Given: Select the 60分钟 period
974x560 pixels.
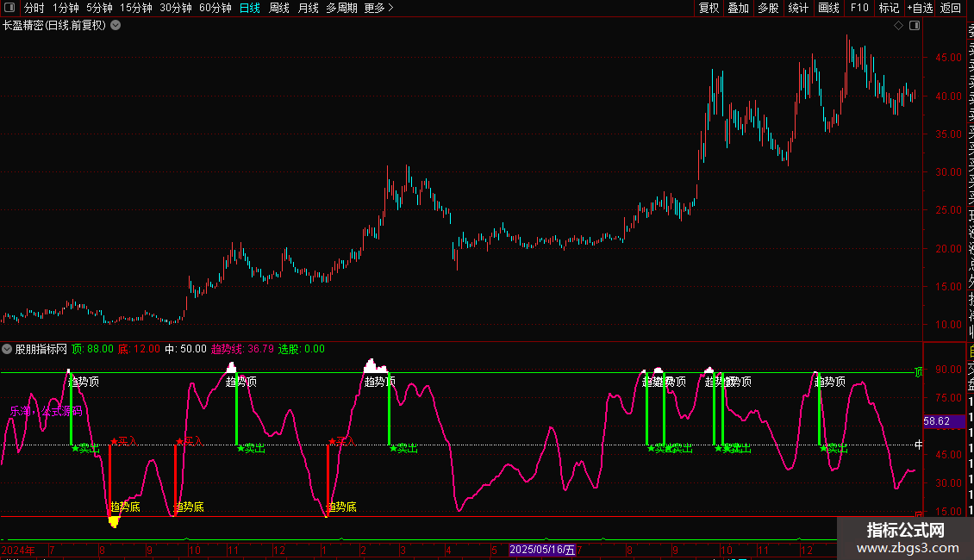Looking at the screenshot, I should tap(215, 8).
